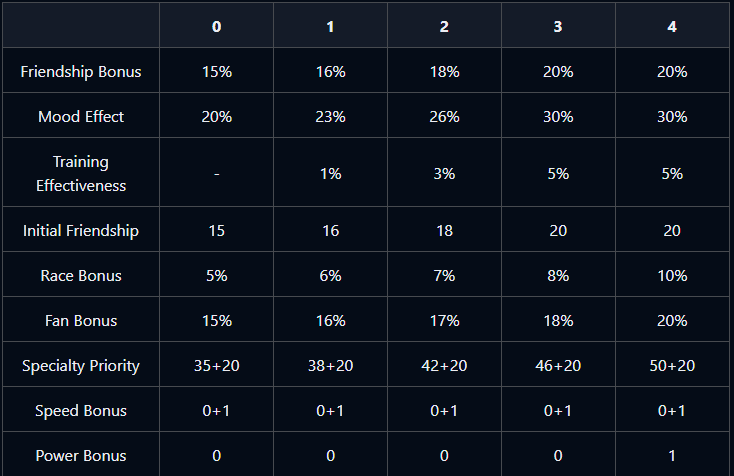Viewport: 734px width, 476px height.
Task: Select the Fan Bonus row label
Action: (x=81, y=321)
